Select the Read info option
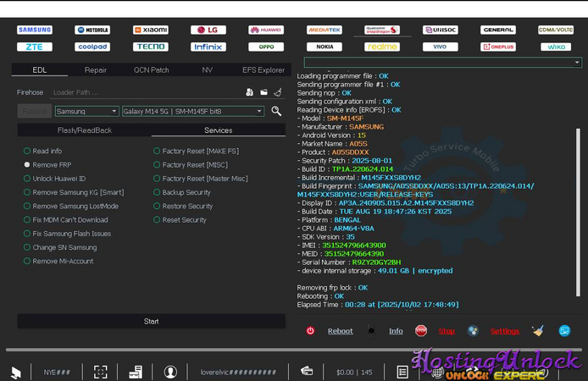Screen dimensions: 588x381 27,151
